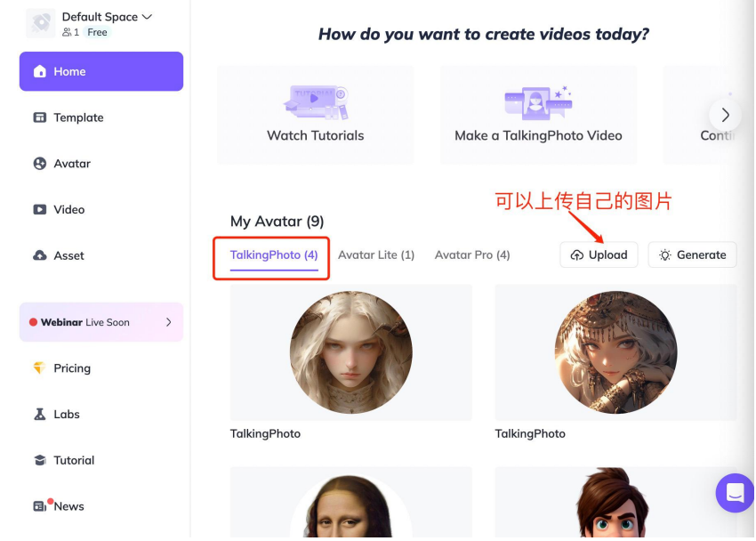Expand the Default Space dropdown
756x541 pixels.
(x=147, y=17)
